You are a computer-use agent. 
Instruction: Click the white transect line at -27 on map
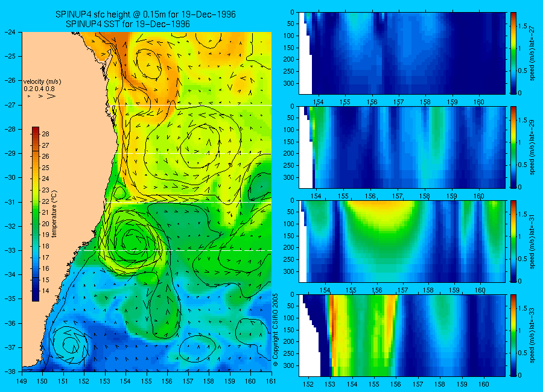click(x=192, y=106)
